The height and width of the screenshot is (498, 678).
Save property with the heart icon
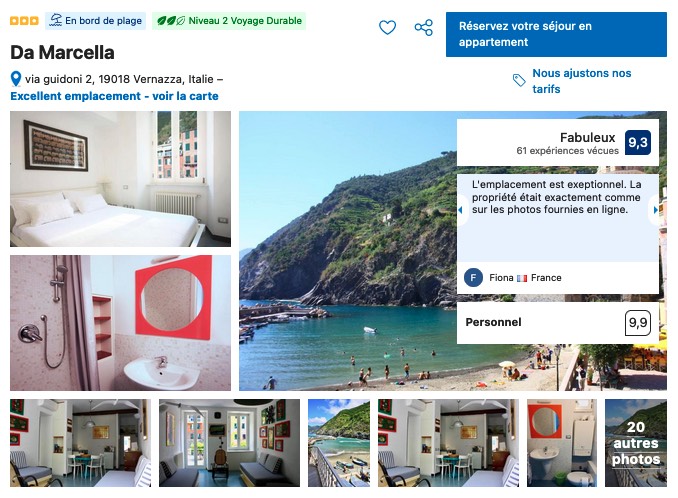point(387,28)
